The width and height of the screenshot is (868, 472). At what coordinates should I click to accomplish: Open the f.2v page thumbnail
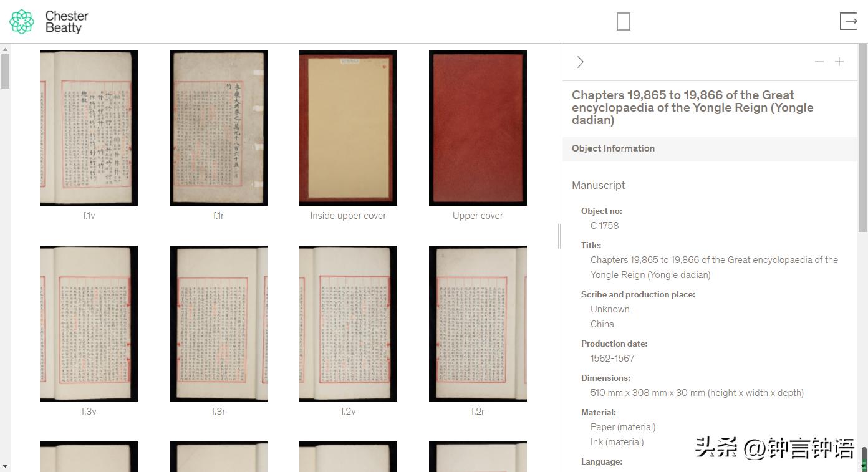coord(348,324)
